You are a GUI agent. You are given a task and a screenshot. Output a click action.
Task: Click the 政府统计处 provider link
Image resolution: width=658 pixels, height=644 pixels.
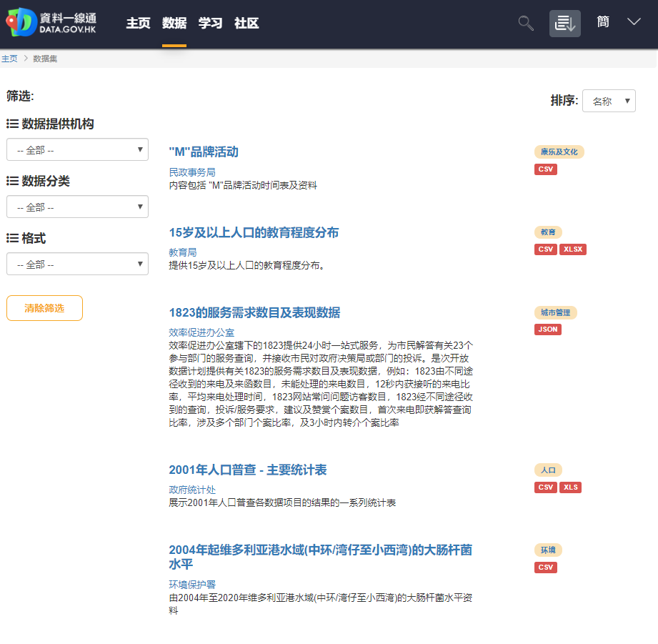192,490
